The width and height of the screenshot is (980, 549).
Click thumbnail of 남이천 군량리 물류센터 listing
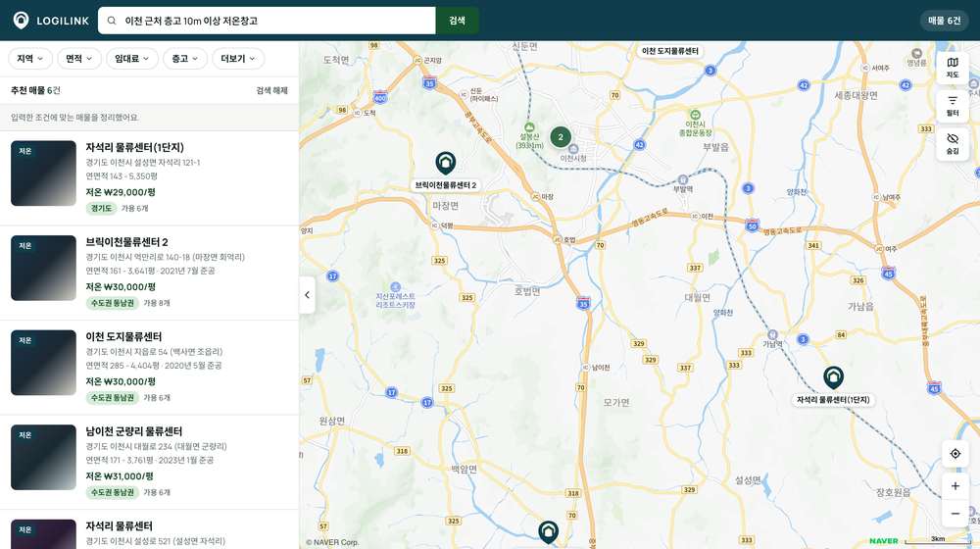click(44, 457)
